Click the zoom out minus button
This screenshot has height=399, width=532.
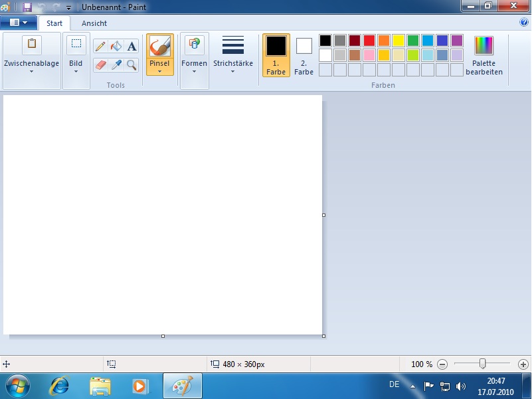[442, 364]
